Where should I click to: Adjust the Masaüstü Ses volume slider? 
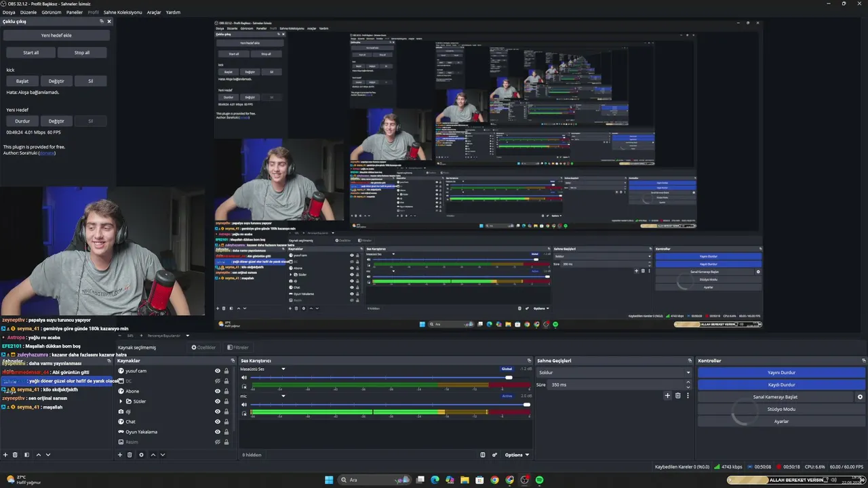click(391, 378)
